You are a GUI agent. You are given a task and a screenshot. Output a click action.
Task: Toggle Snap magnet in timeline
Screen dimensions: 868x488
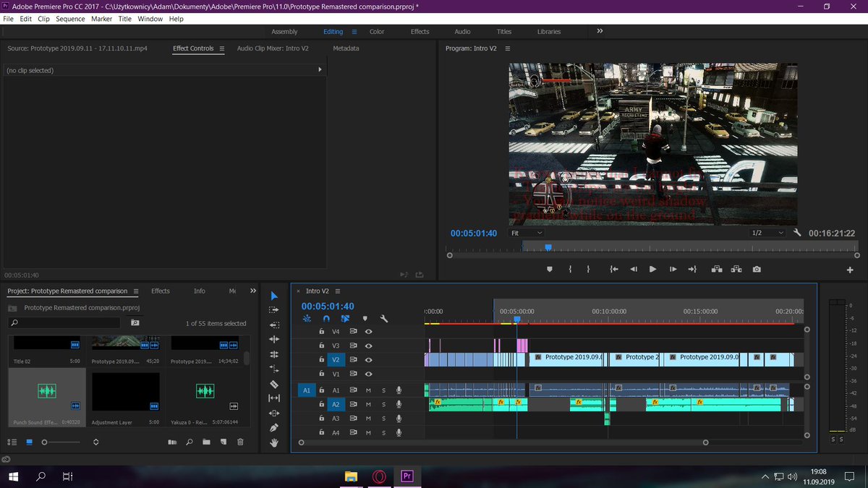(326, 318)
